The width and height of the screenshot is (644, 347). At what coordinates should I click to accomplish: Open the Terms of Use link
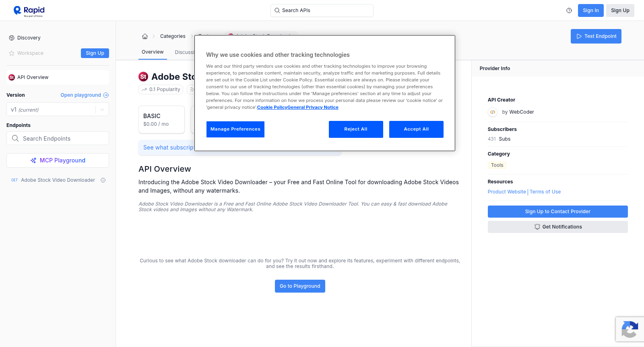point(545,192)
